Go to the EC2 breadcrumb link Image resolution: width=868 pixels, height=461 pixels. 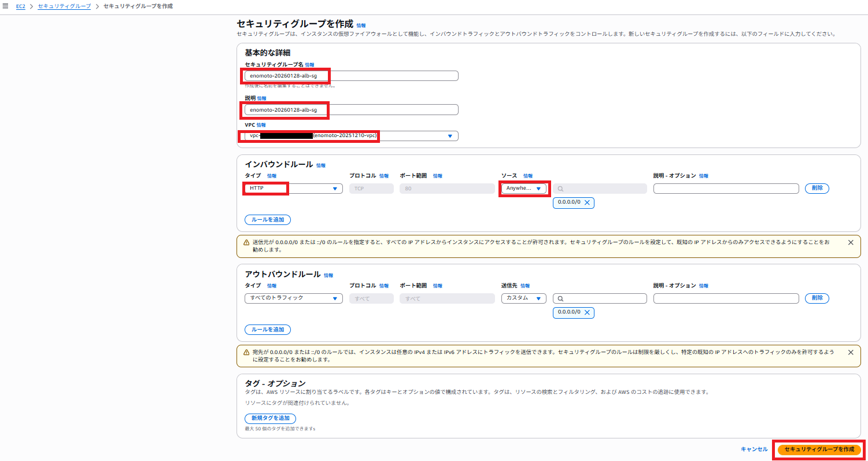coord(21,6)
